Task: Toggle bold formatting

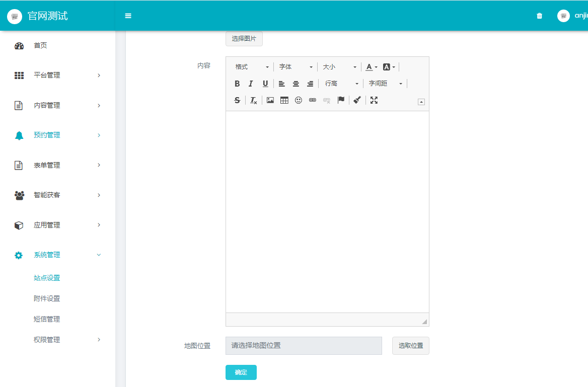Action: [237, 84]
